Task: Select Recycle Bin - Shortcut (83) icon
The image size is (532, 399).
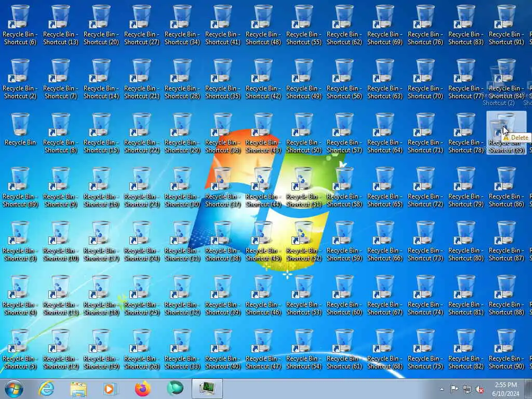Action: 466,25
